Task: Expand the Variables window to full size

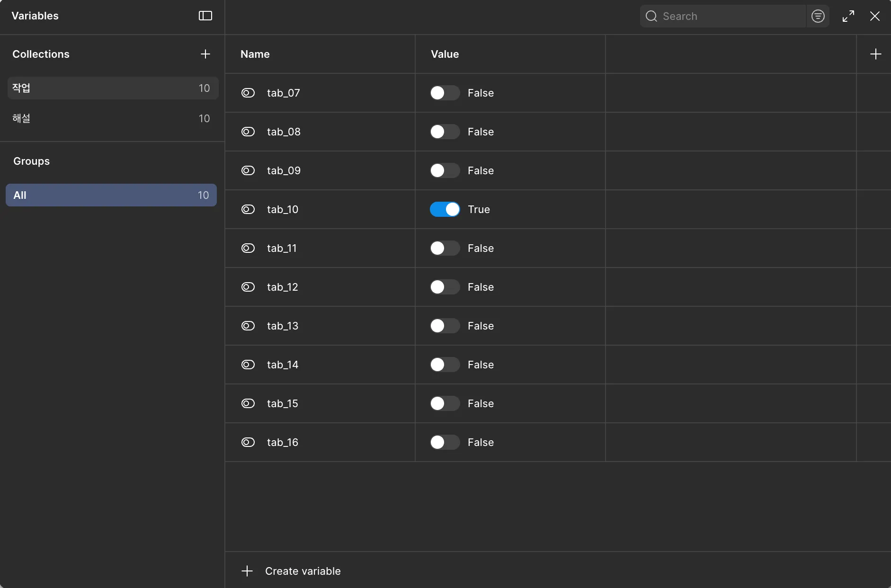Action: (848, 16)
